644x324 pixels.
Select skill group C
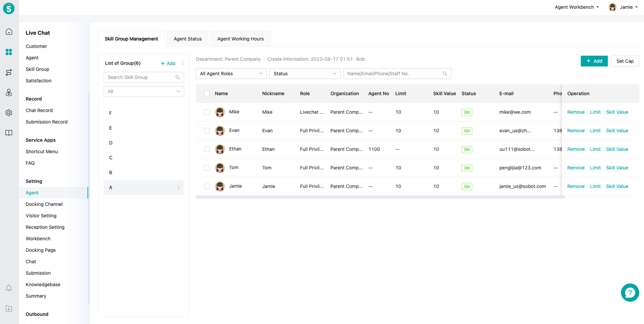click(144, 158)
